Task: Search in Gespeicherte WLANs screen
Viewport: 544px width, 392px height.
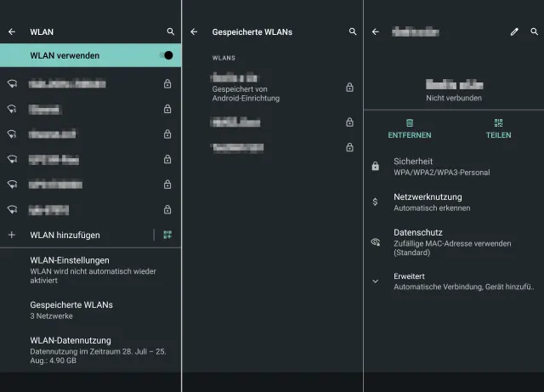Action: 353,31
